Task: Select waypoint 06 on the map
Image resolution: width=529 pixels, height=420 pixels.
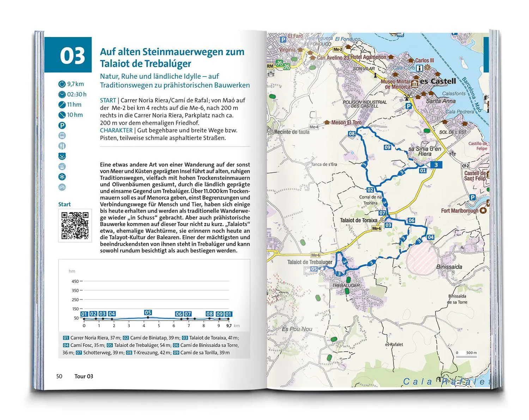Action: [411, 220]
